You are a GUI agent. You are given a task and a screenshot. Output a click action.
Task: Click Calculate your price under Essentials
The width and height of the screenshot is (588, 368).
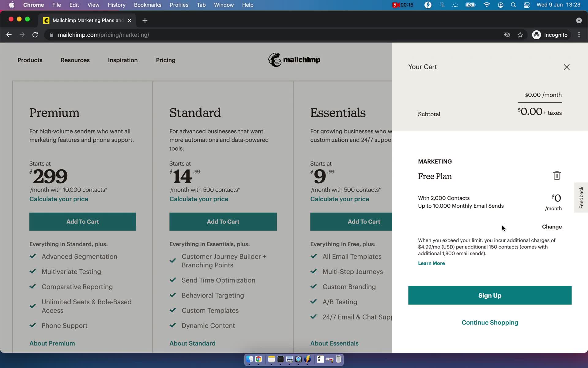point(340,199)
